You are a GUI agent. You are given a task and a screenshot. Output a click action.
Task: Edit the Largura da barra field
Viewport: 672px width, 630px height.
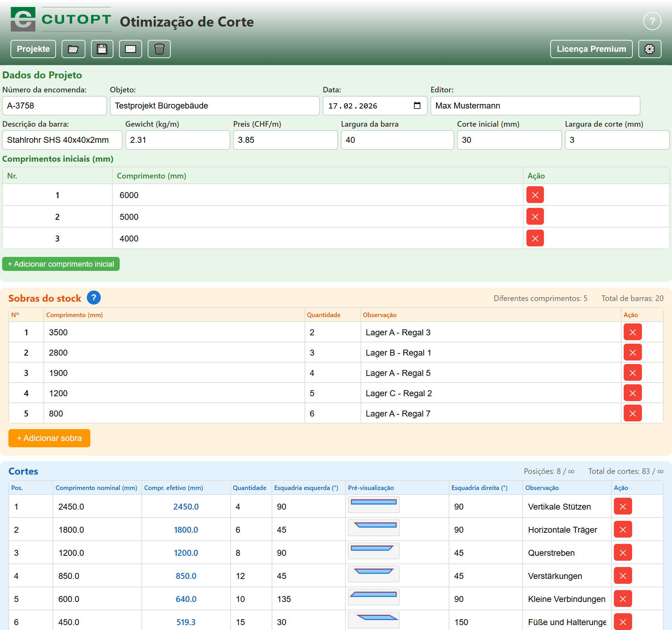[397, 140]
